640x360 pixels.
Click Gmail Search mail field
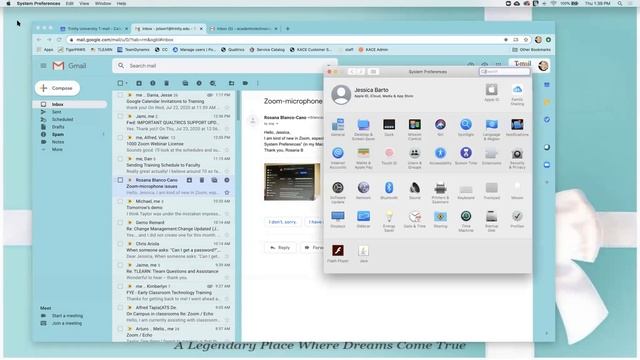[224, 66]
